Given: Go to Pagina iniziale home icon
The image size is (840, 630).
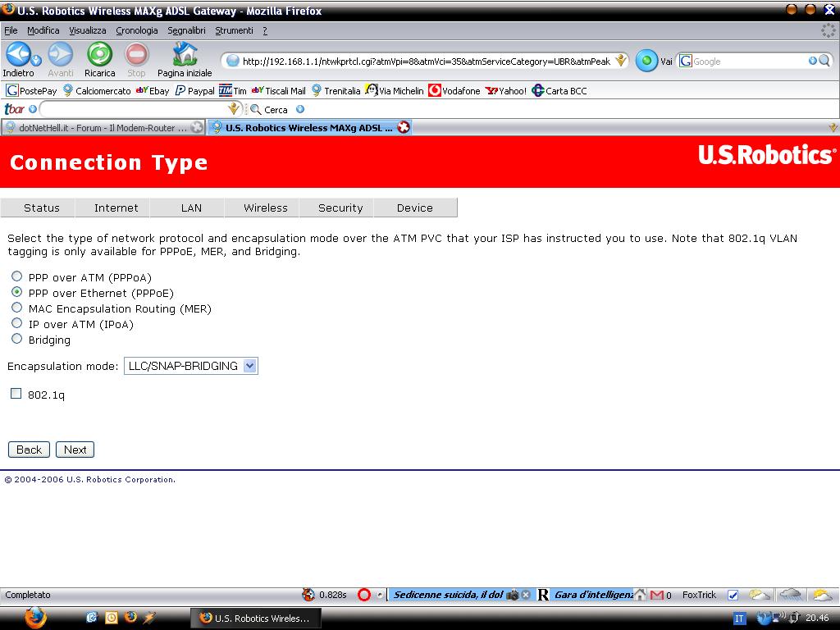Looking at the screenshot, I should pos(185,53).
